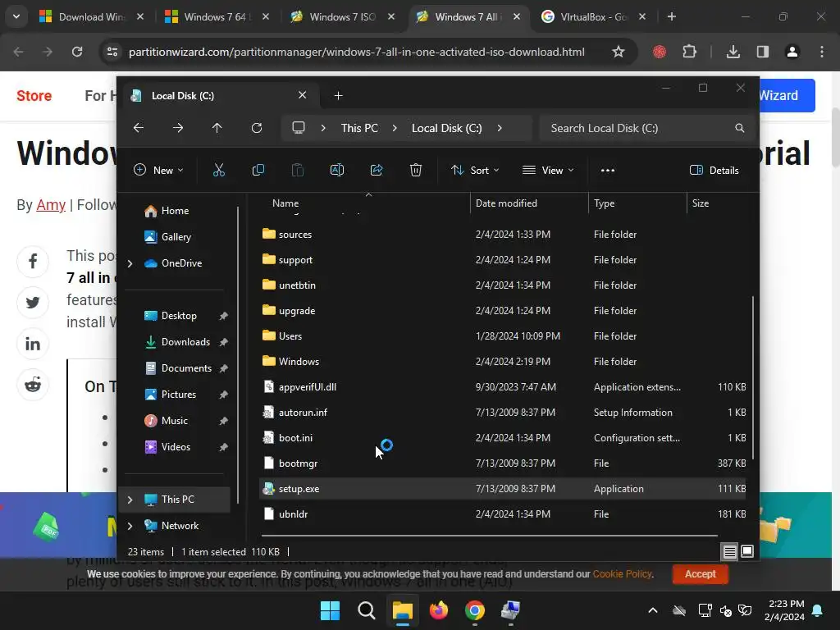Open taskbar Search
The width and height of the screenshot is (840, 630).
(367, 610)
